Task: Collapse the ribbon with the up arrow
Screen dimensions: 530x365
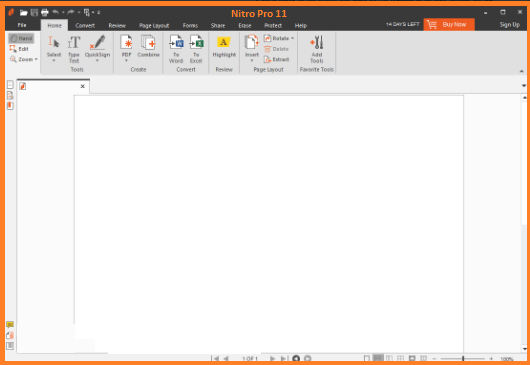Action: [x=522, y=71]
